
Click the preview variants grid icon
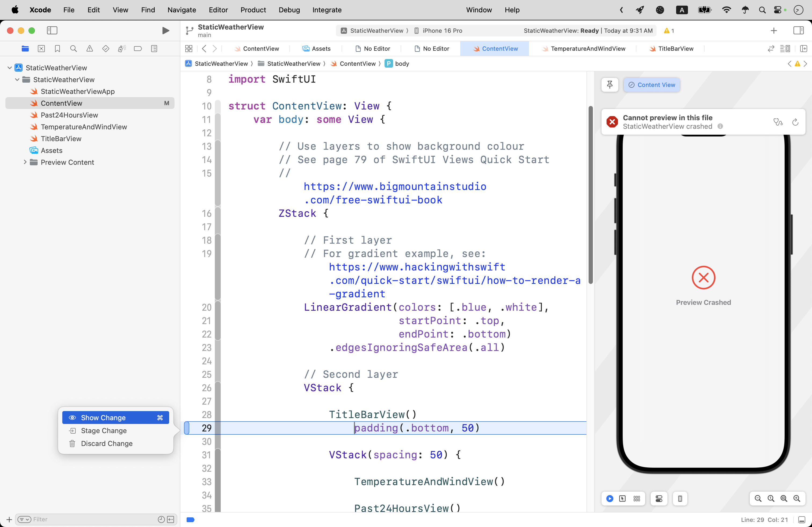pyautogui.click(x=637, y=499)
